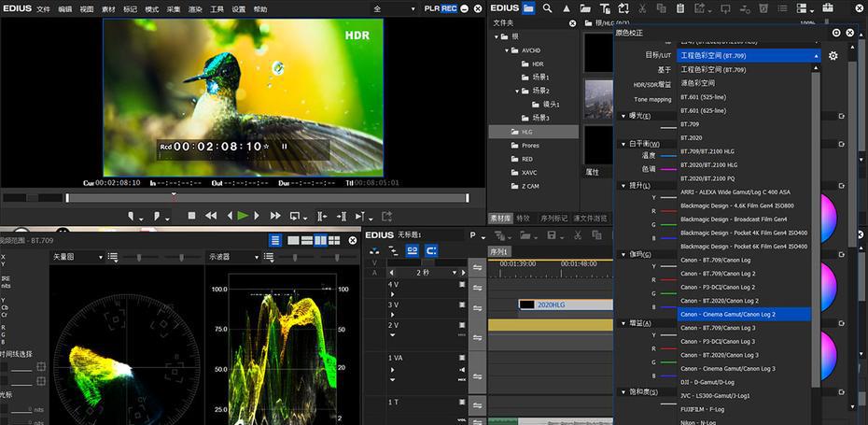Step to next frame in player
Image resolution: width=868 pixels, height=425 pixels.
(x=257, y=216)
